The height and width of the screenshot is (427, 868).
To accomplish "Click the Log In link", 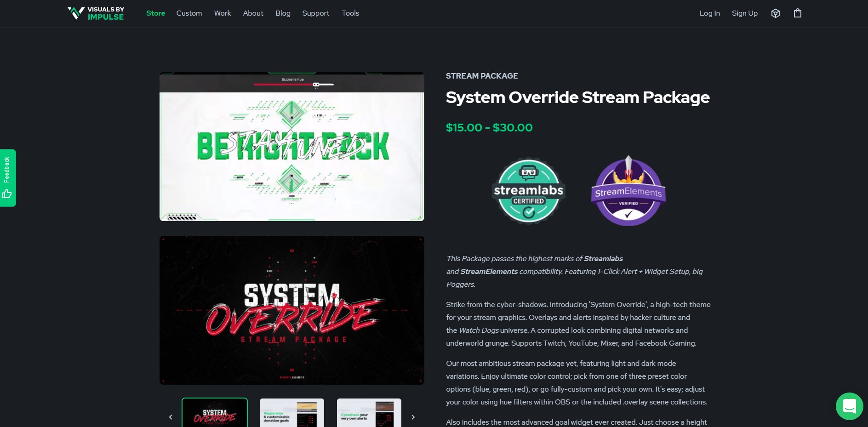I will point(709,13).
